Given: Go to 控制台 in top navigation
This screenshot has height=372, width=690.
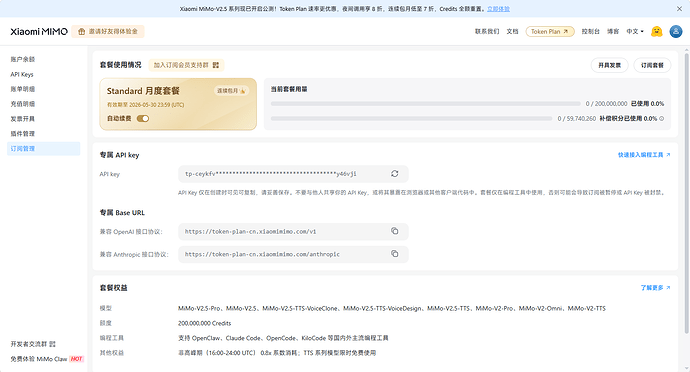Looking at the screenshot, I should pos(591,32).
